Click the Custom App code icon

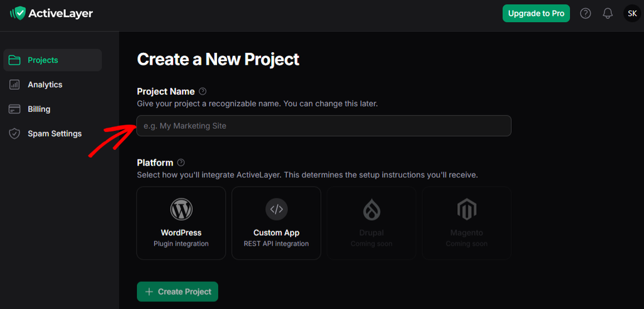tap(277, 209)
